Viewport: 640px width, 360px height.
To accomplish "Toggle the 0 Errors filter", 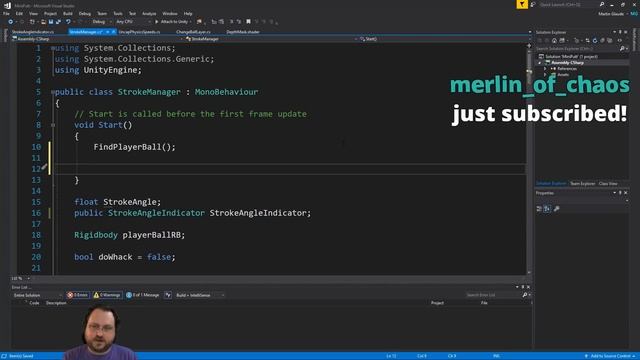I will click(78, 295).
